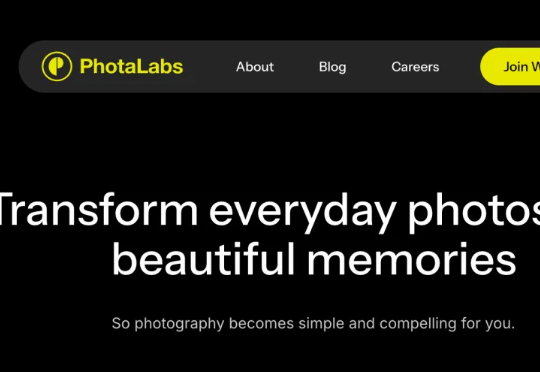The height and width of the screenshot is (372, 540).
Task: Click the yellow Join button
Action: tap(510, 66)
